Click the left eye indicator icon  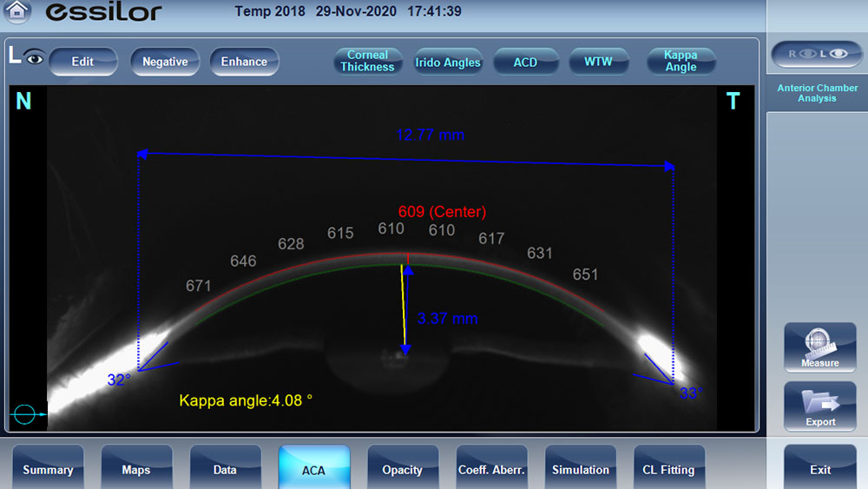point(35,57)
